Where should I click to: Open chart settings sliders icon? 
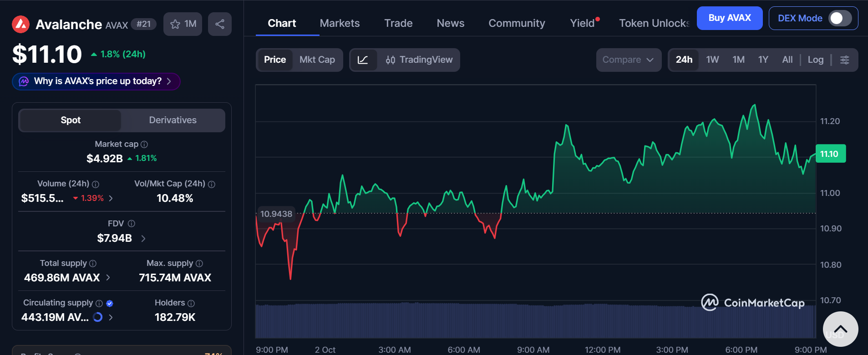(x=845, y=60)
